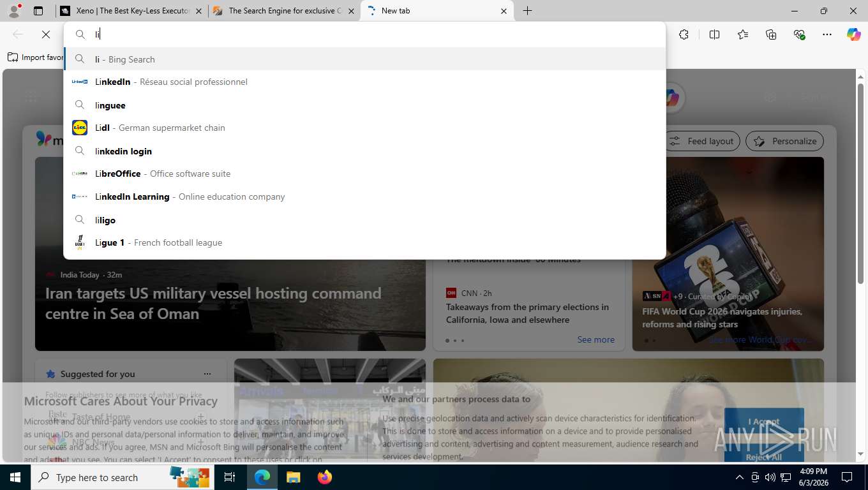Click Reject All in privacy banner
Viewport: 868px width, 490px height.
(x=764, y=457)
